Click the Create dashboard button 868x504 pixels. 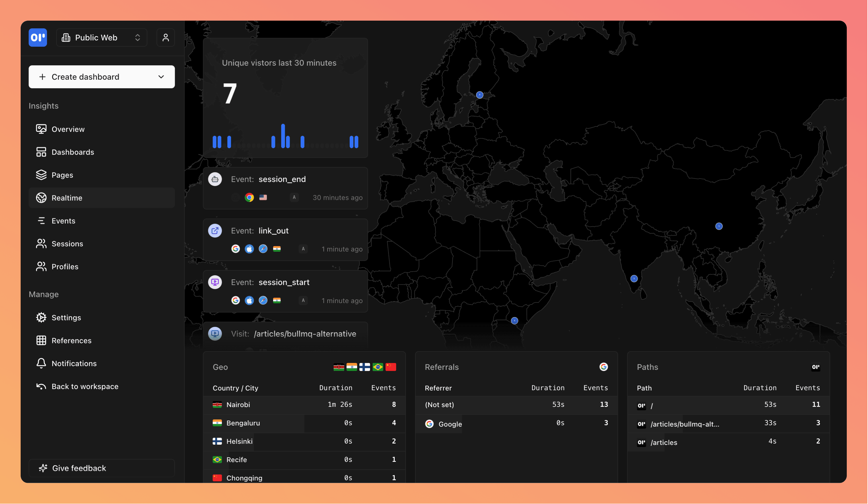pos(85,77)
